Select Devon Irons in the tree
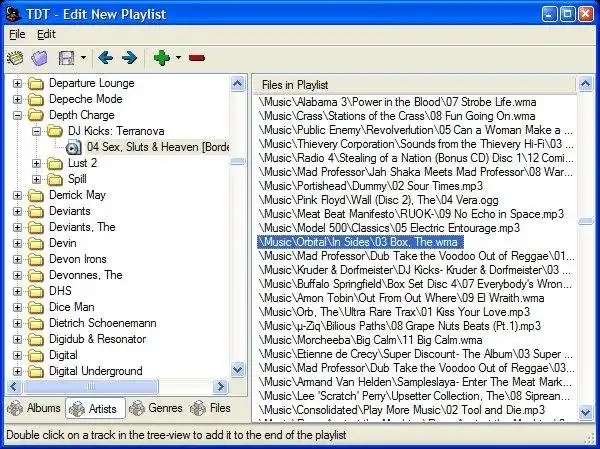 (x=78, y=259)
